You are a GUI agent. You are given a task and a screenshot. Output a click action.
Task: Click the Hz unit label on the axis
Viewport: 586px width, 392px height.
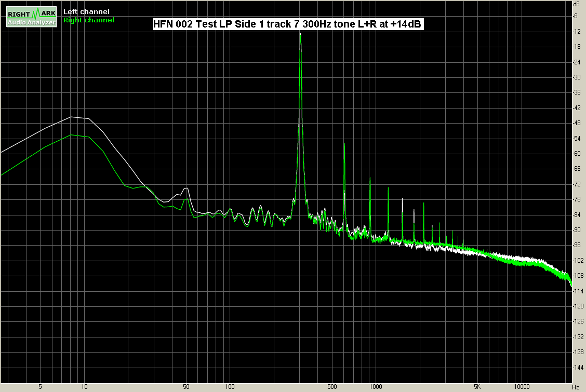coord(576,387)
